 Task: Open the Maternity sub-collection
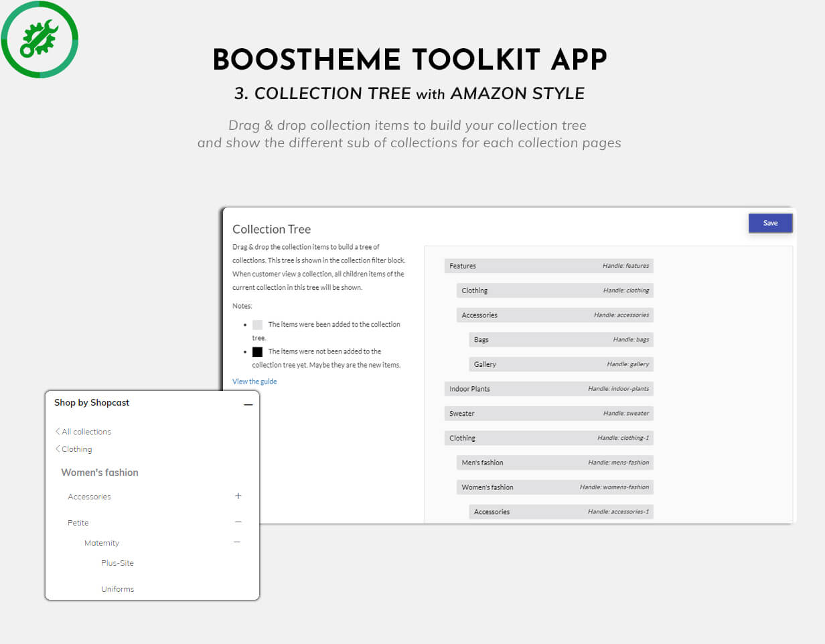coord(102,543)
